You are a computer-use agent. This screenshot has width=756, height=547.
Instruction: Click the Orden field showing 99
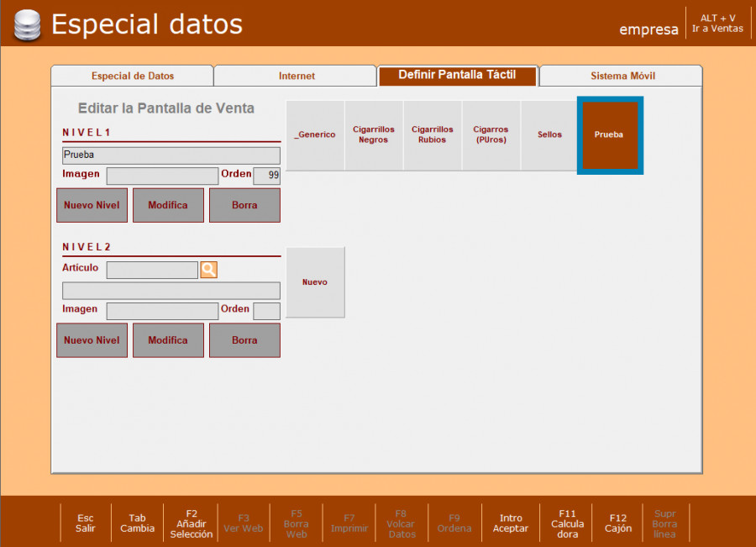pos(266,176)
